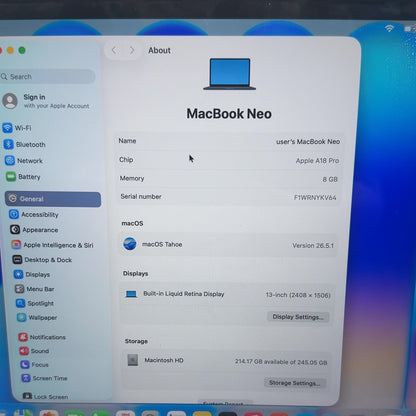Open the Bluetooth settings pane
The width and height of the screenshot is (416, 416).
[x=25, y=144]
